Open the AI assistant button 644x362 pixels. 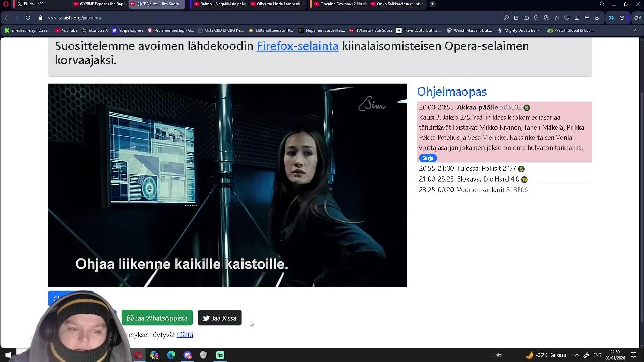tap(637, 18)
